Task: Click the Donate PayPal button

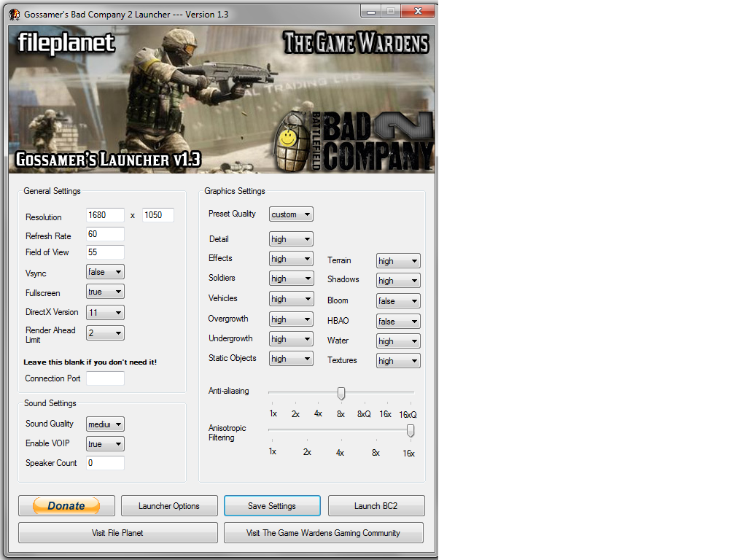Action: [x=66, y=505]
